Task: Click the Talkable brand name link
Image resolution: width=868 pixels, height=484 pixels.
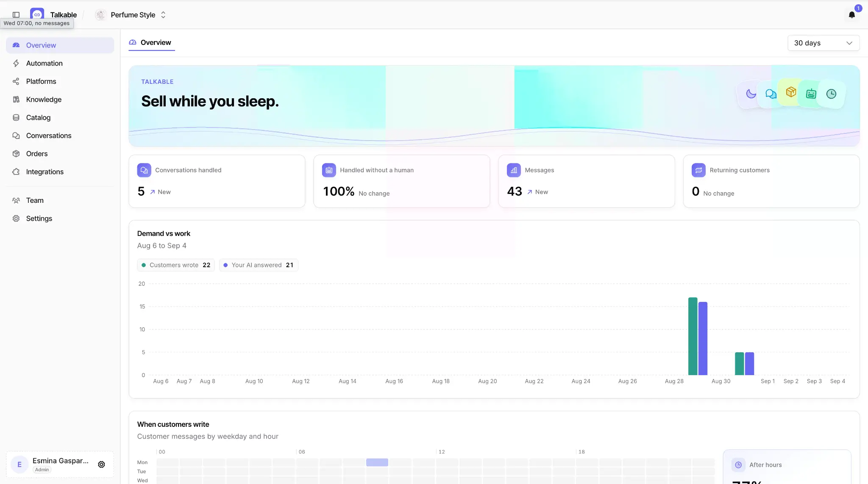Action: click(64, 15)
